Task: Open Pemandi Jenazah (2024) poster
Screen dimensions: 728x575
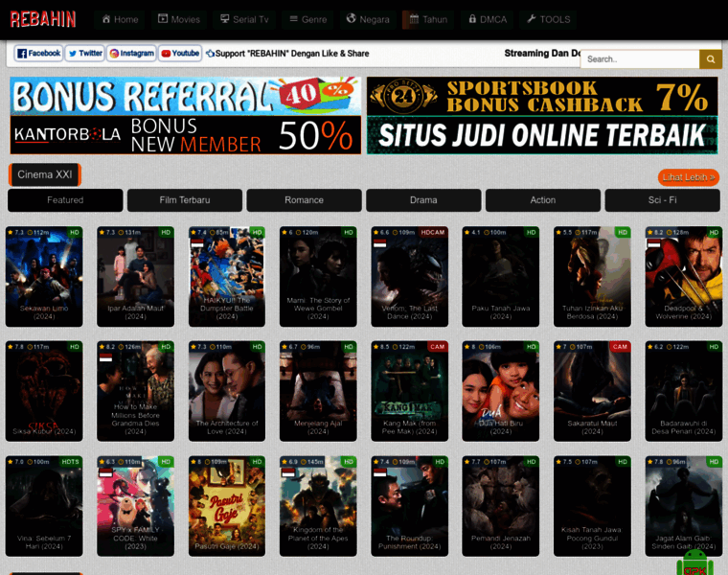Action: coord(500,506)
